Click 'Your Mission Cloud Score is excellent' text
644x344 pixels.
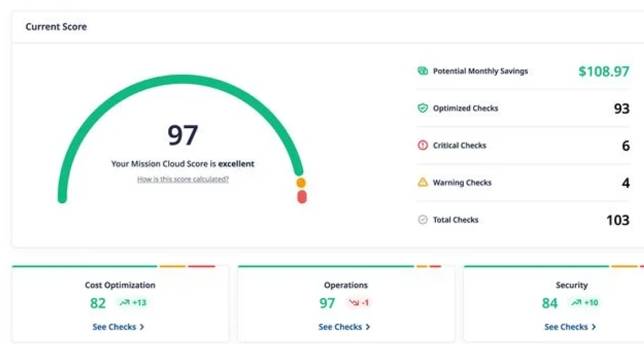click(183, 164)
